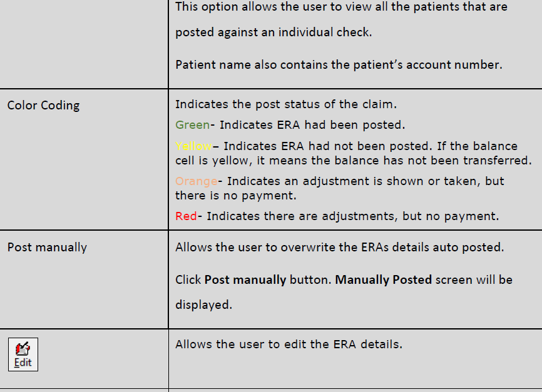Click 'Indicates the post status of the claim'
542x392 pixels.
(286, 104)
